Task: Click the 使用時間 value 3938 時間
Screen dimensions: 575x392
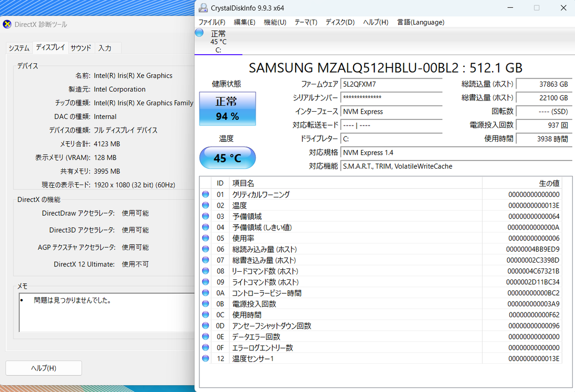Action: tap(544, 139)
